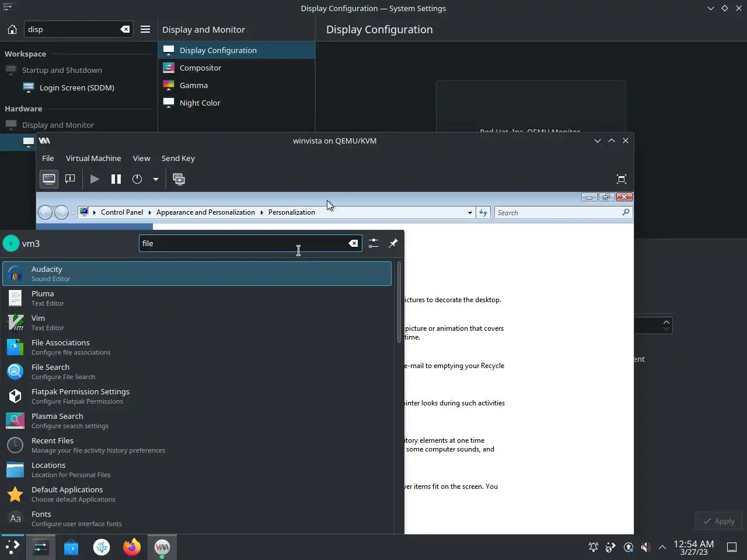The image size is (747, 560).
Task: Open notifications bell in system tray
Action: coord(593,547)
